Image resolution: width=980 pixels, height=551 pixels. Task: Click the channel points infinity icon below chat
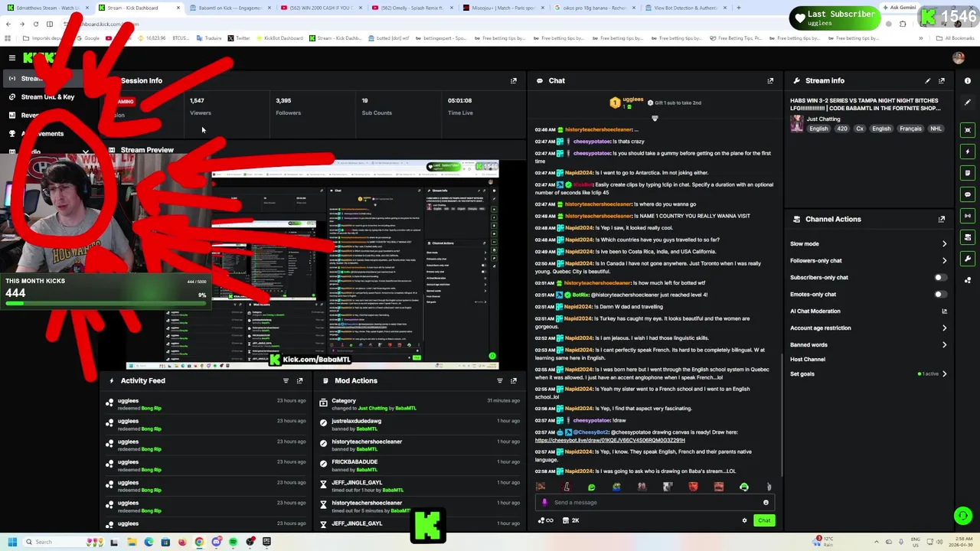click(x=546, y=520)
